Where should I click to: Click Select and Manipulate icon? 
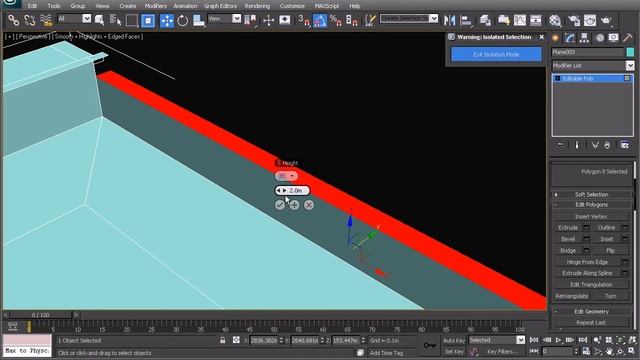(269, 20)
